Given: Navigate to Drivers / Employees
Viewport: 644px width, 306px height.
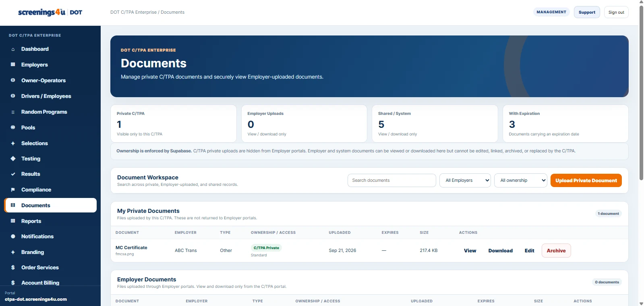Looking at the screenshot, I should tap(50, 96).
